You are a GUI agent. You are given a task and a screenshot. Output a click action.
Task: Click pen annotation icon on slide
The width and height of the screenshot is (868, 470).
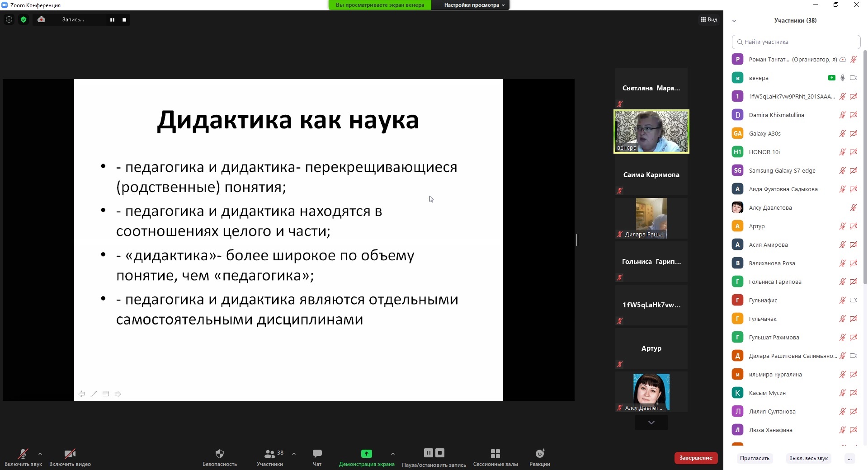(94, 394)
